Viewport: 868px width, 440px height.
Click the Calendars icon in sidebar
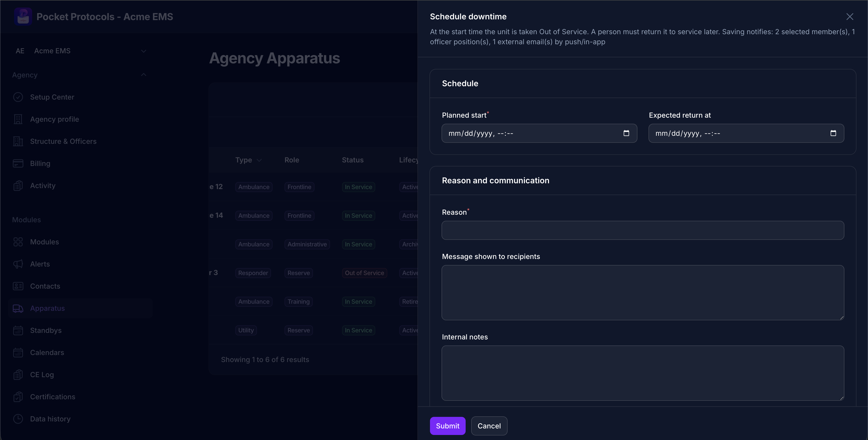tap(18, 353)
